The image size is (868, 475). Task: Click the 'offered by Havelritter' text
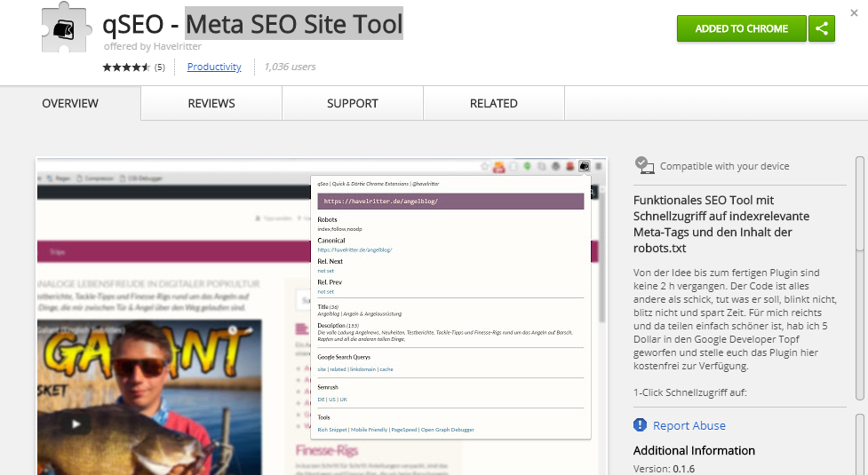pos(153,46)
